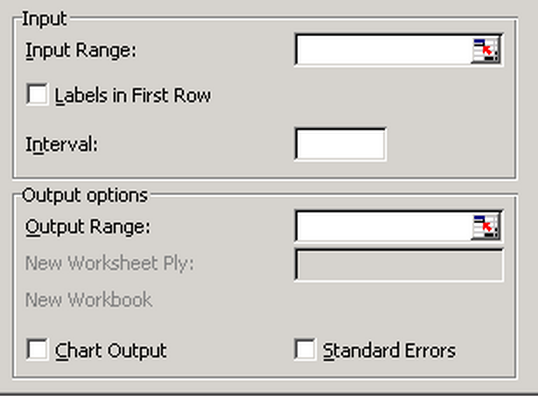Click the Input Range label text
The height and width of the screenshot is (396, 538).
81,51
